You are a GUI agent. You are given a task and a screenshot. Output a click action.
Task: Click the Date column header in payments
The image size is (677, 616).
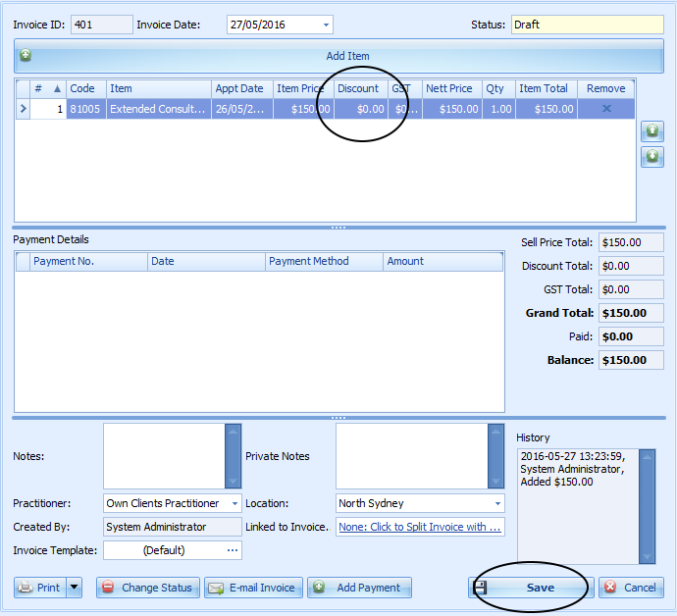pos(206,261)
